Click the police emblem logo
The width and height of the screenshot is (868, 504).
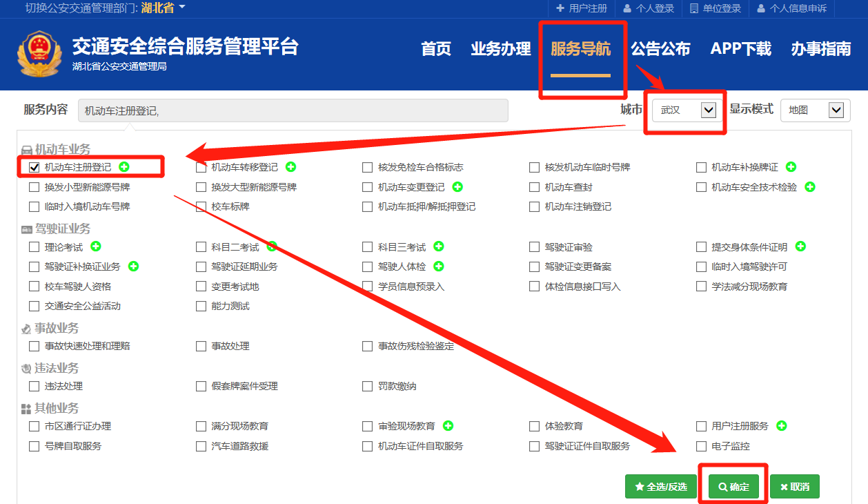39,54
